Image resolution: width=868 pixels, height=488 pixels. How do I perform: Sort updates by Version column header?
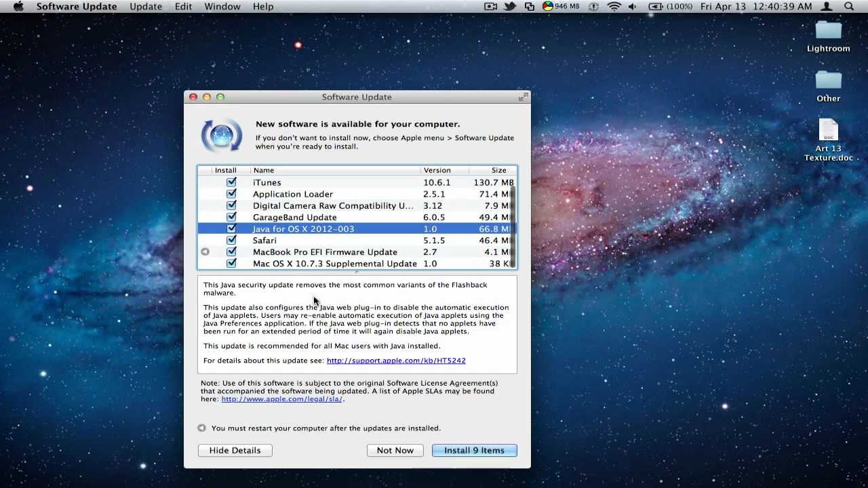445,170
